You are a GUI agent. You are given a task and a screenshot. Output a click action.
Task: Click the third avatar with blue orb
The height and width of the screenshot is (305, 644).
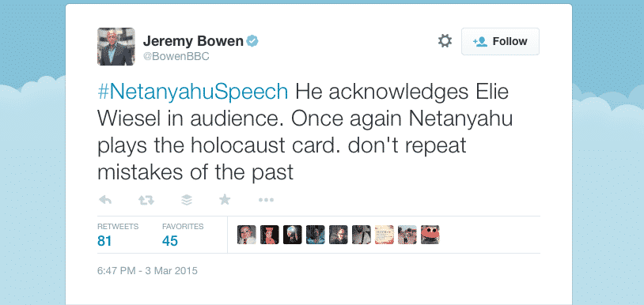(x=293, y=235)
